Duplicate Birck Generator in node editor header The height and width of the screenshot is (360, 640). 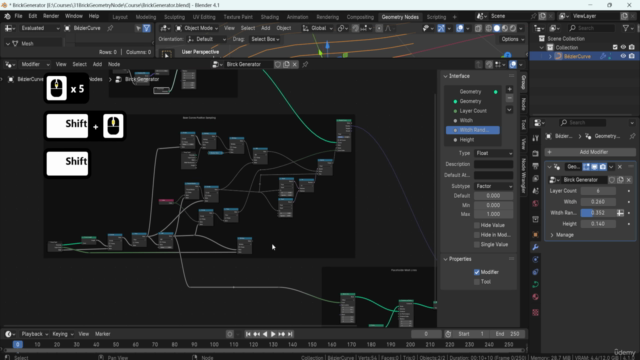pos(287,64)
